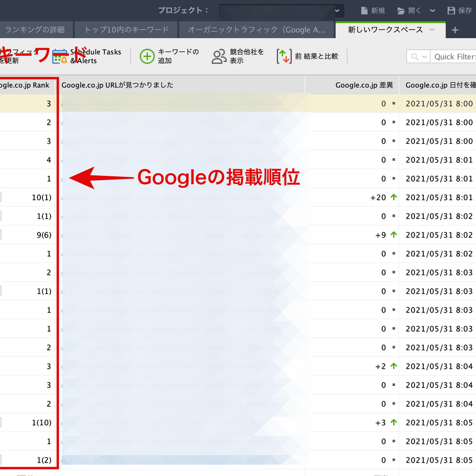The width and height of the screenshot is (476, 476).
Task: Focus the Quick Filter input field
Action: tap(453, 57)
